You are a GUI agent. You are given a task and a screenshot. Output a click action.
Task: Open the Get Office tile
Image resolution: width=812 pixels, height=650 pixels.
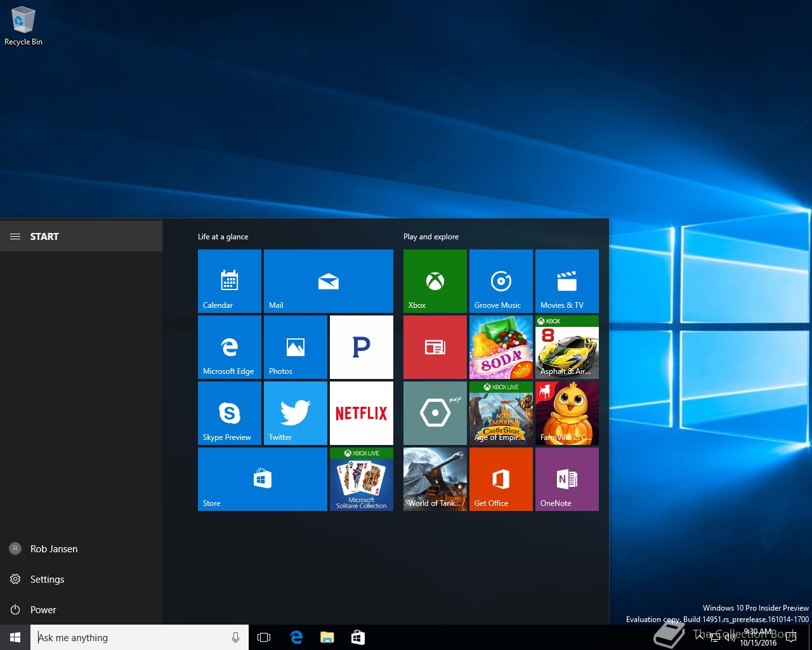click(x=501, y=479)
